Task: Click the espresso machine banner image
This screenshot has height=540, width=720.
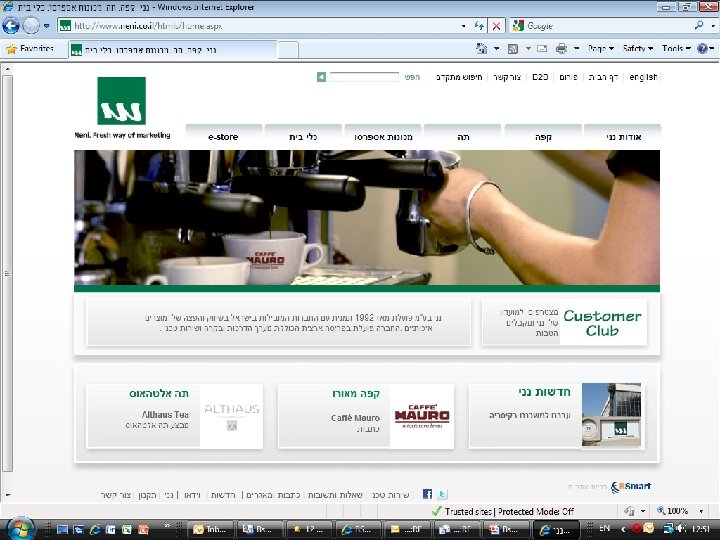Action: coord(367,218)
